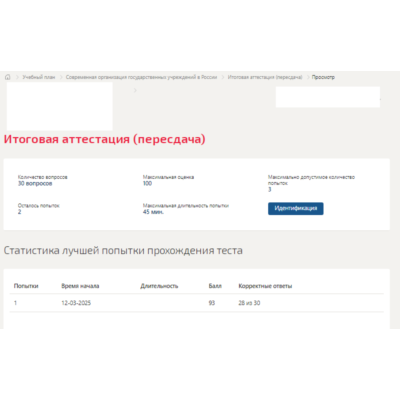Select the Максимально допустимое количество попыток label
The height and width of the screenshot is (400, 400).
click(311, 180)
